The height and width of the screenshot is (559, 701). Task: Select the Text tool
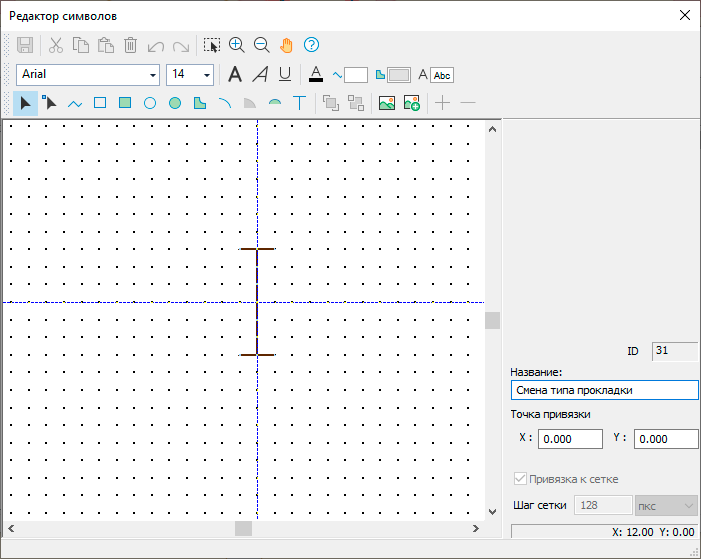[299, 103]
